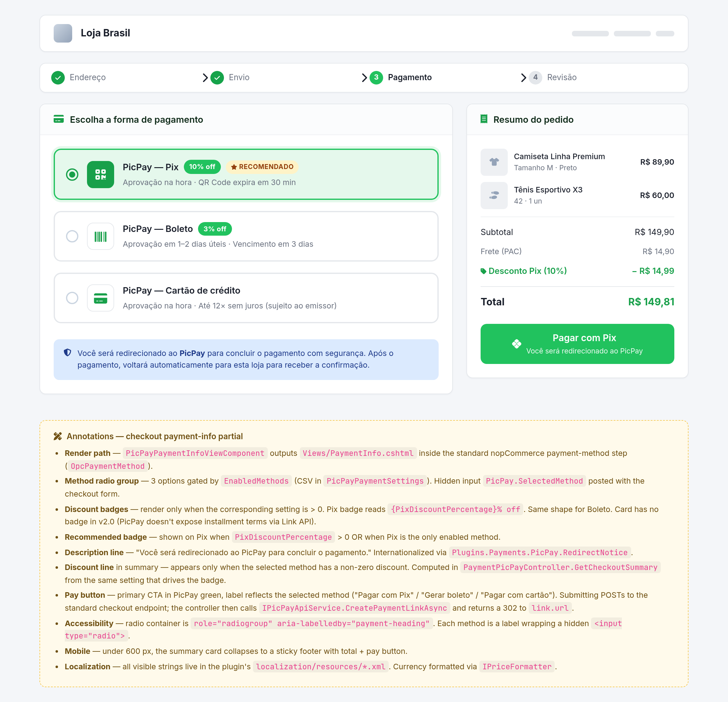The image size is (728, 702).
Task: Click the Loja Brasil logo square
Action: [x=63, y=33]
